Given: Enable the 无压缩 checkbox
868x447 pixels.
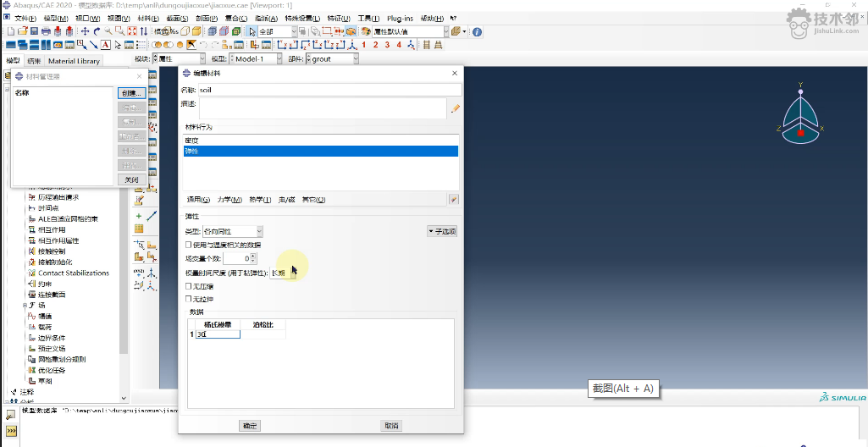Looking at the screenshot, I should [189, 286].
